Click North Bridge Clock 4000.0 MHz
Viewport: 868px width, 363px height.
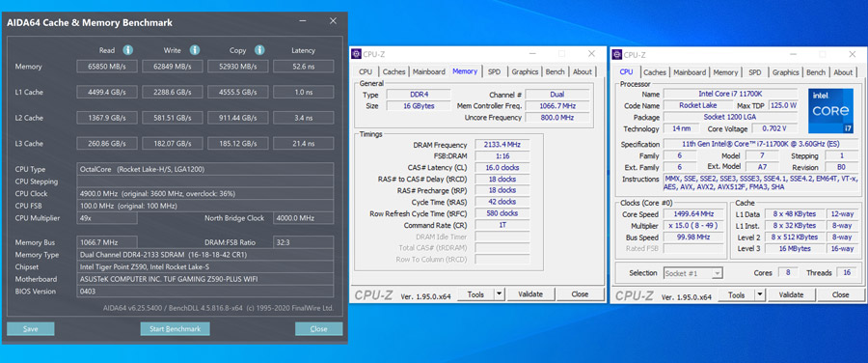(304, 218)
